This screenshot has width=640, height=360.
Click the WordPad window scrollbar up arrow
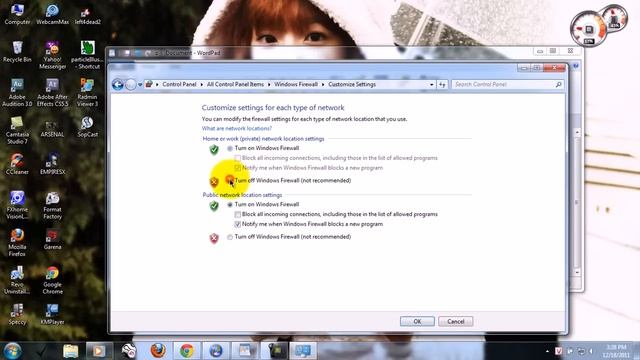577,132
